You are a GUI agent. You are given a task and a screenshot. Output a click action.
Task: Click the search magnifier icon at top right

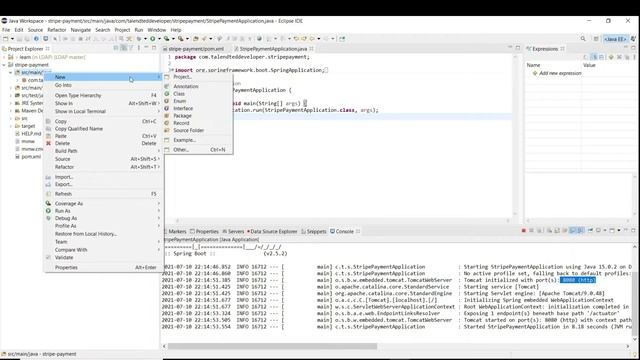coord(583,39)
